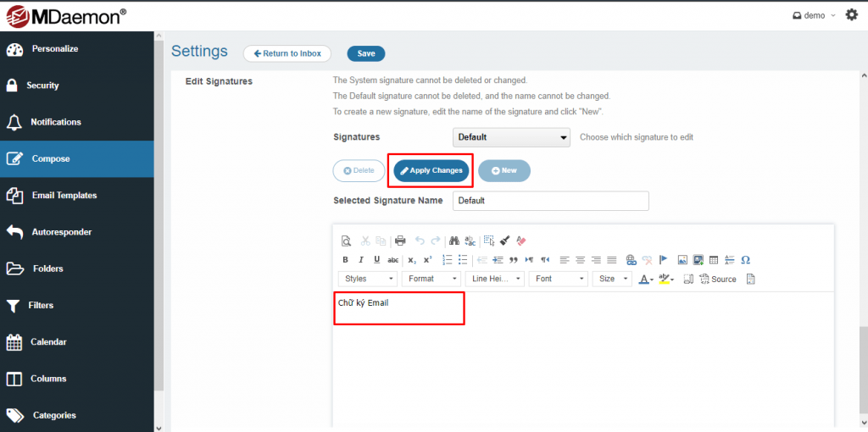Screen dimensions: 868x432
Task: Open the text color picker
Action: 646,279
